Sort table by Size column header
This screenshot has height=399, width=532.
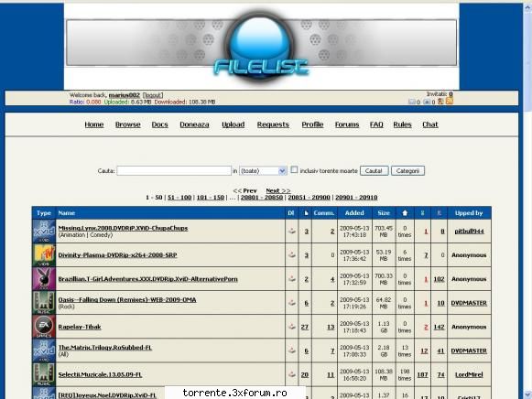(384, 213)
